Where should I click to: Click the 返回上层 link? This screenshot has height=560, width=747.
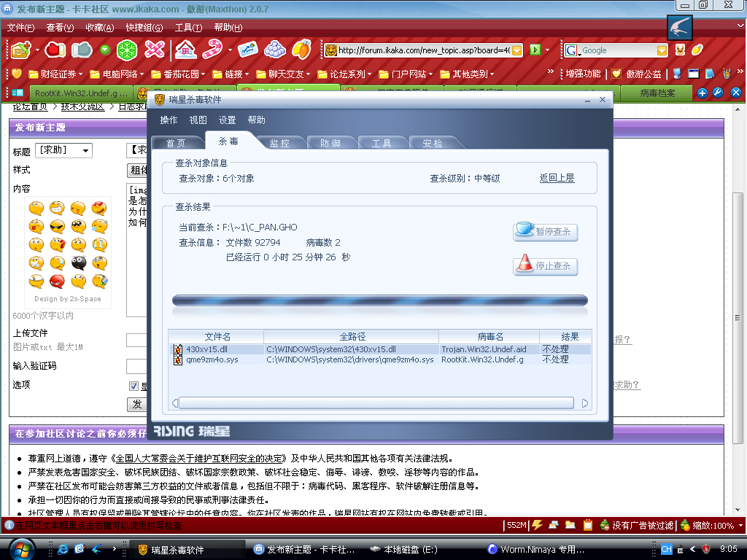557,178
